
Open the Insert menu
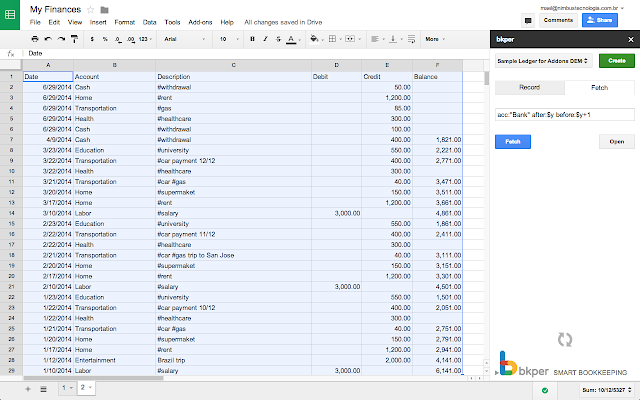coord(98,22)
